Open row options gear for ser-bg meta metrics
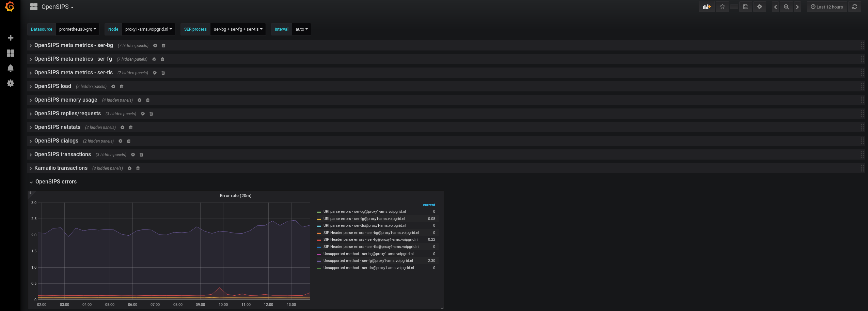This screenshot has height=311, width=868. (x=155, y=46)
